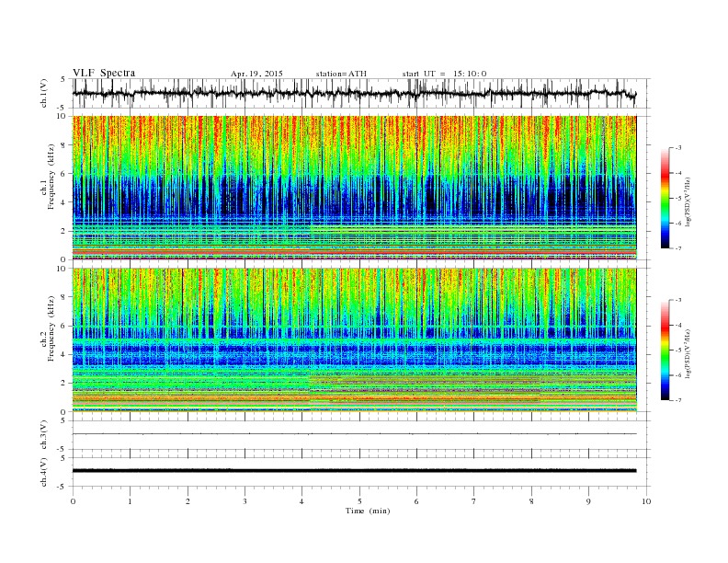The height and width of the screenshot is (563, 728).
Task: Click the "station=ATH" header label
Action: 341,74
